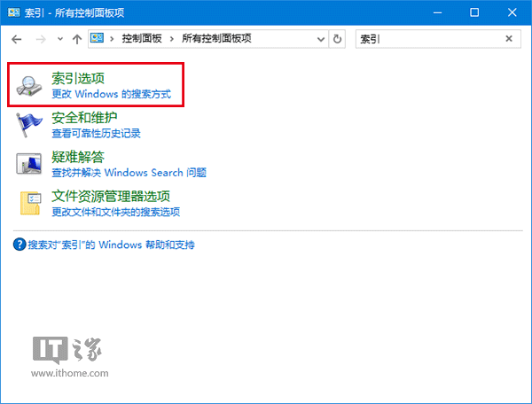Click the 更改 Windows 的搜索方式 link
This screenshot has height=404, width=532.
click(x=110, y=94)
